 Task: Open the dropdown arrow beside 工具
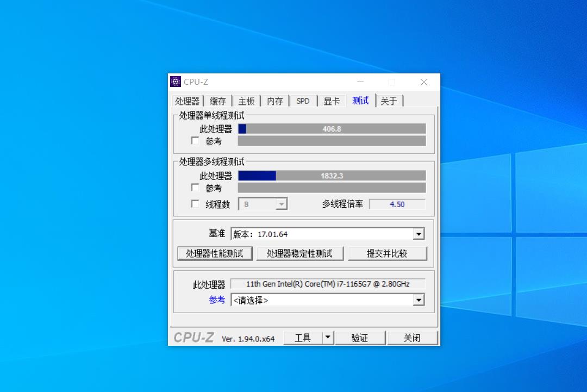328,337
